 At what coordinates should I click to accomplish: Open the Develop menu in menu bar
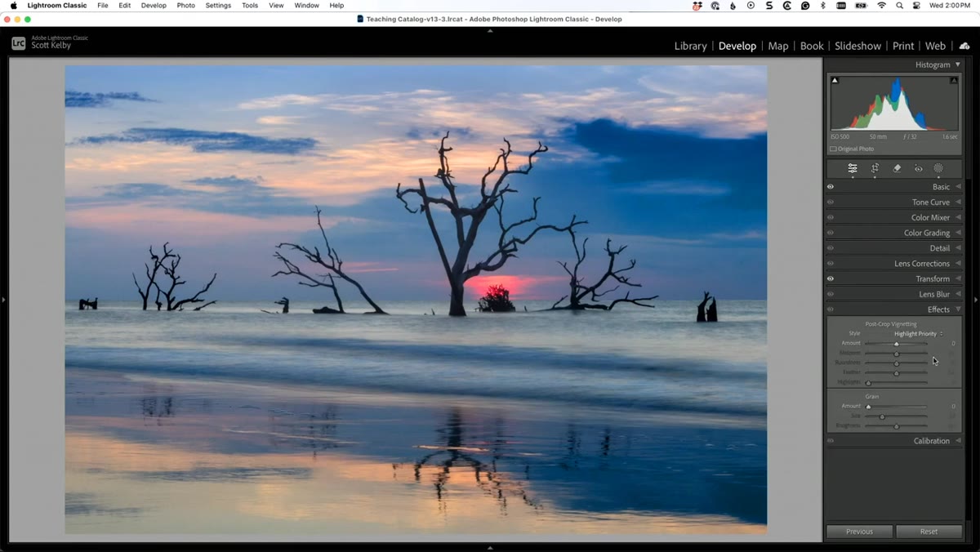pos(154,6)
